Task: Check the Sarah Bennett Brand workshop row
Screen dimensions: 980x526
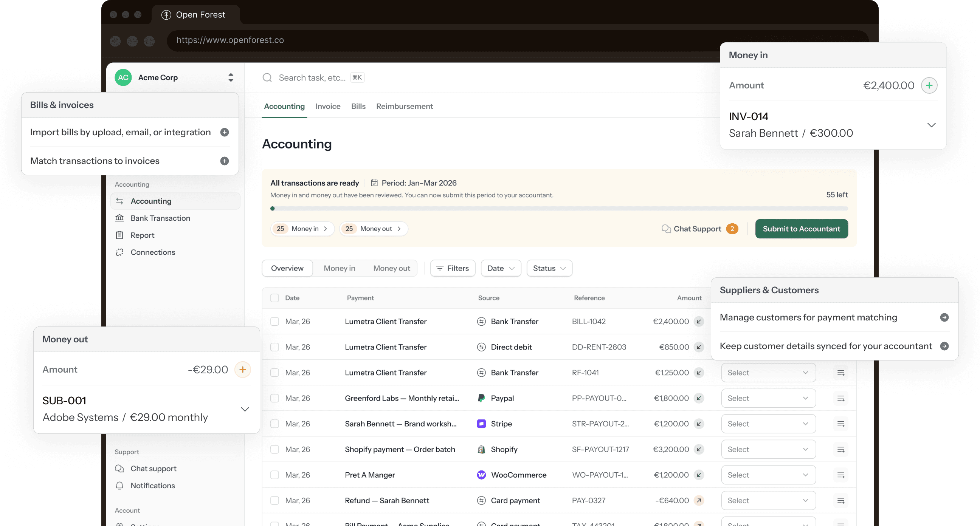Action: [x=274, y=424]
